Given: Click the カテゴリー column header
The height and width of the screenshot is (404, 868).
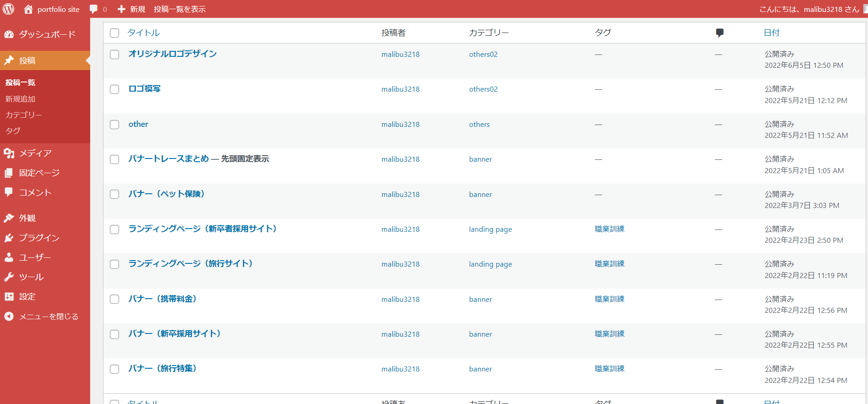Looking at the screenshot, I should pos(489,33).
